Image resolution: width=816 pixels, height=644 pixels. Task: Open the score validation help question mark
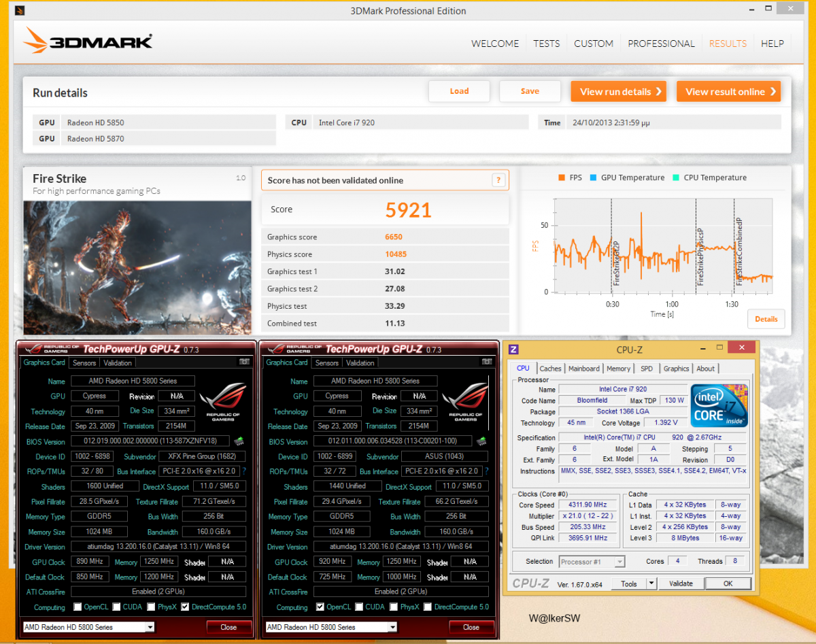click(498, 180)
